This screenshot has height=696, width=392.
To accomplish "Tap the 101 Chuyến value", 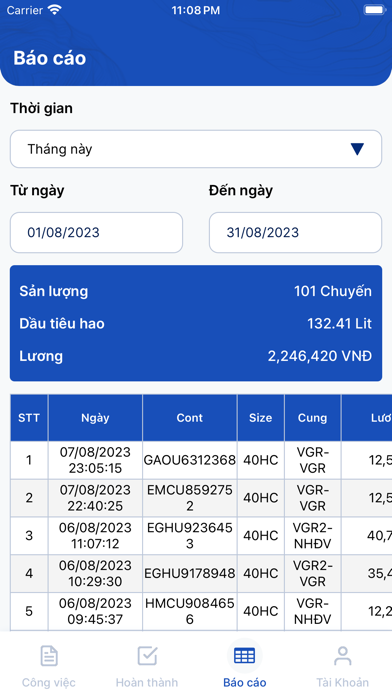I will pyautogui.click(x=333, y=291).
